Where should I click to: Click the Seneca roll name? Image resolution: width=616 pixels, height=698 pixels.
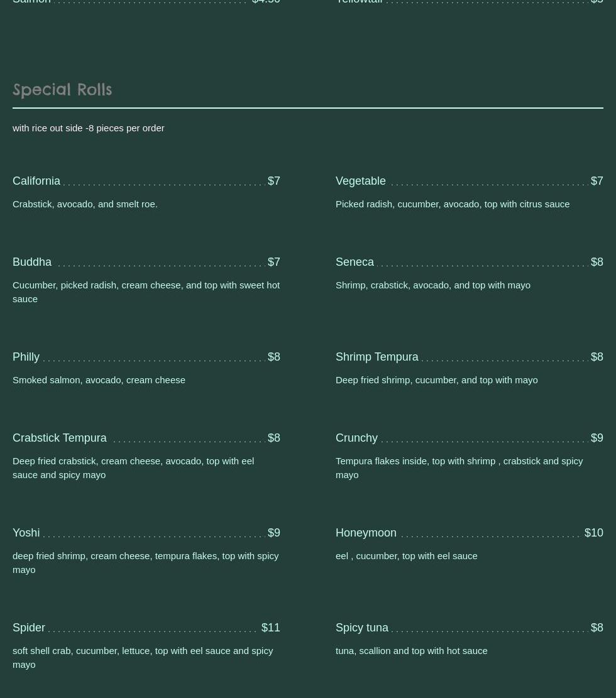355,262
